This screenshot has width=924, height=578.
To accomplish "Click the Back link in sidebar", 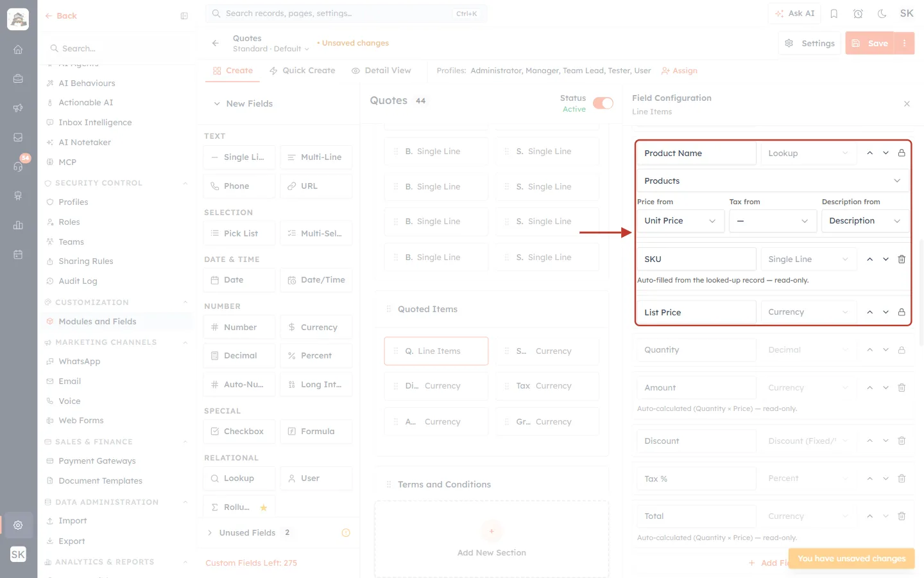I will pos(61,16).
